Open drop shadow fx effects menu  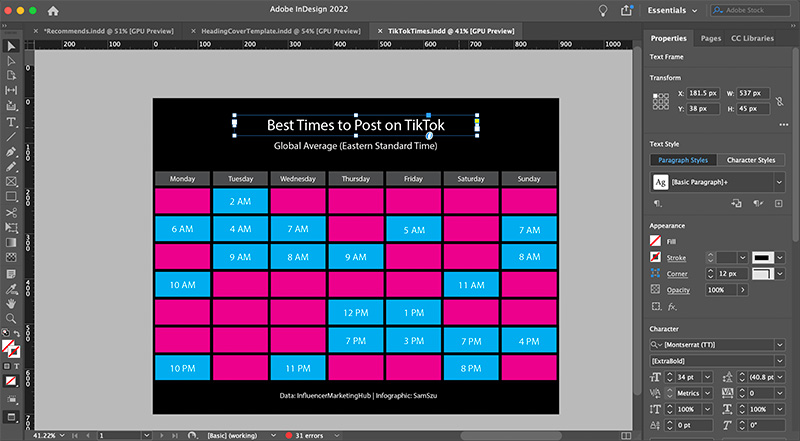click(672, 307)
